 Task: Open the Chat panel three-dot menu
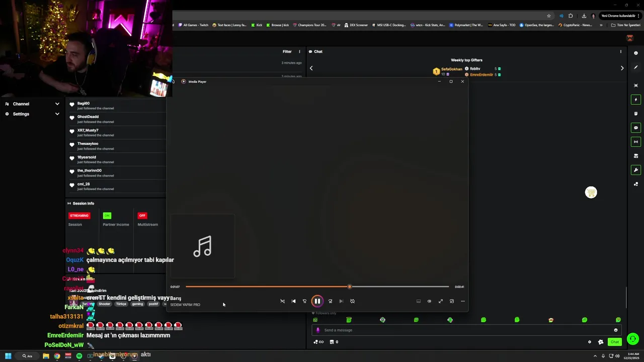pyautogui.click(x=620, y=51)
